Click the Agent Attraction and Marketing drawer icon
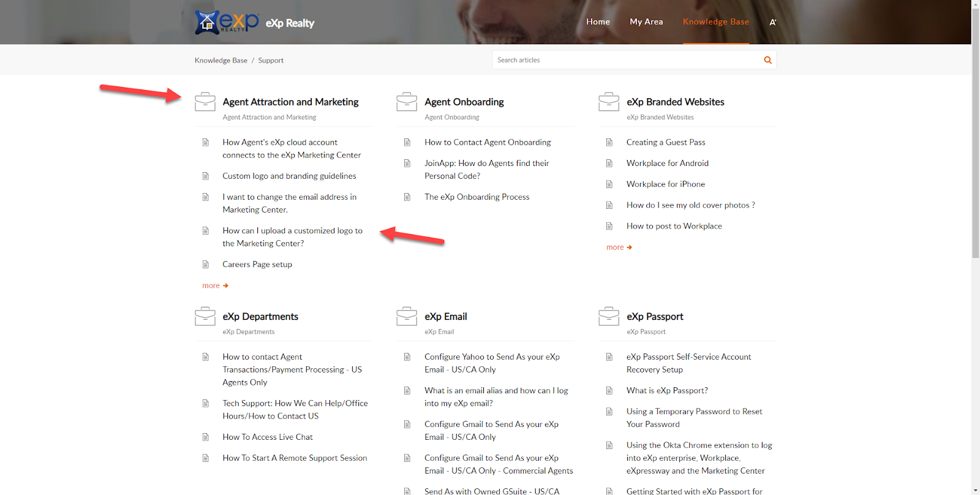Image resolution: width=980 pixels, height=495 pixels. click(205, 102)
